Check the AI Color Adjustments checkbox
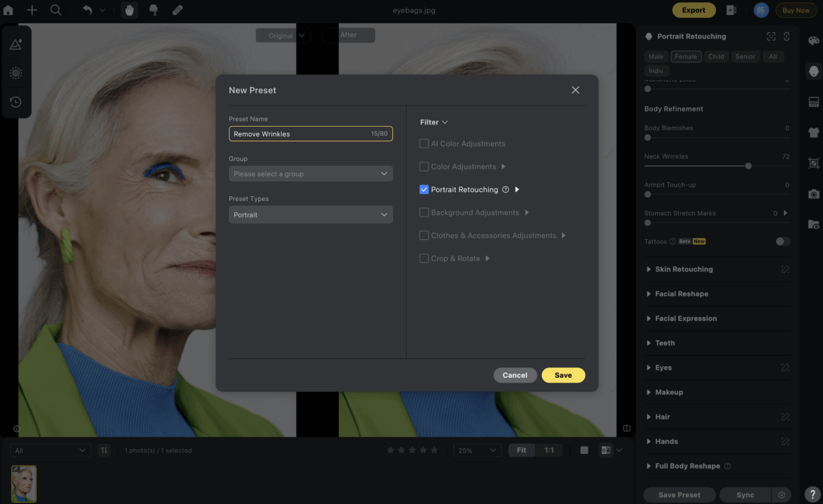 tap(424, 144)
